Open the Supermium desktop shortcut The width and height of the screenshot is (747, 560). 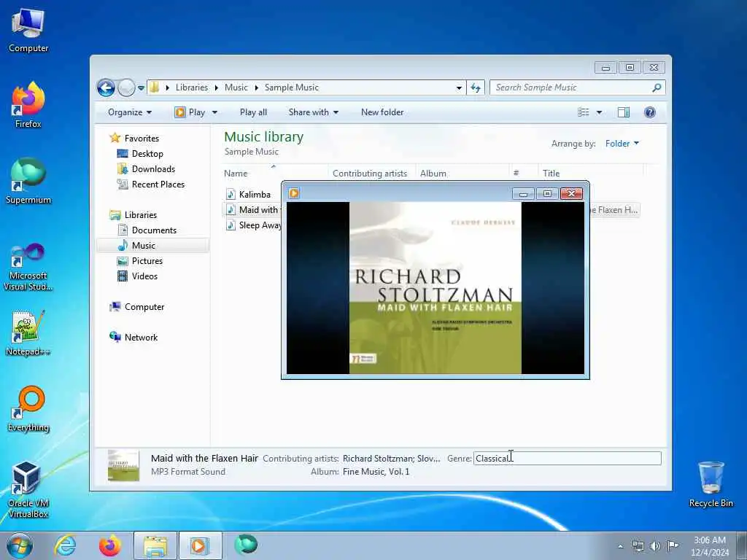click(x=28, y=181)
